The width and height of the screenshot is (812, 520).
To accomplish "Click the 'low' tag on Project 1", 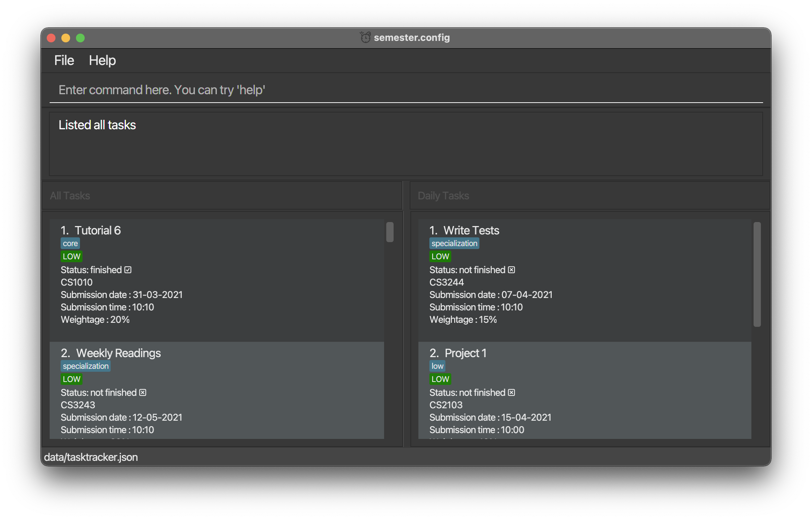I will tap(437, 366).
